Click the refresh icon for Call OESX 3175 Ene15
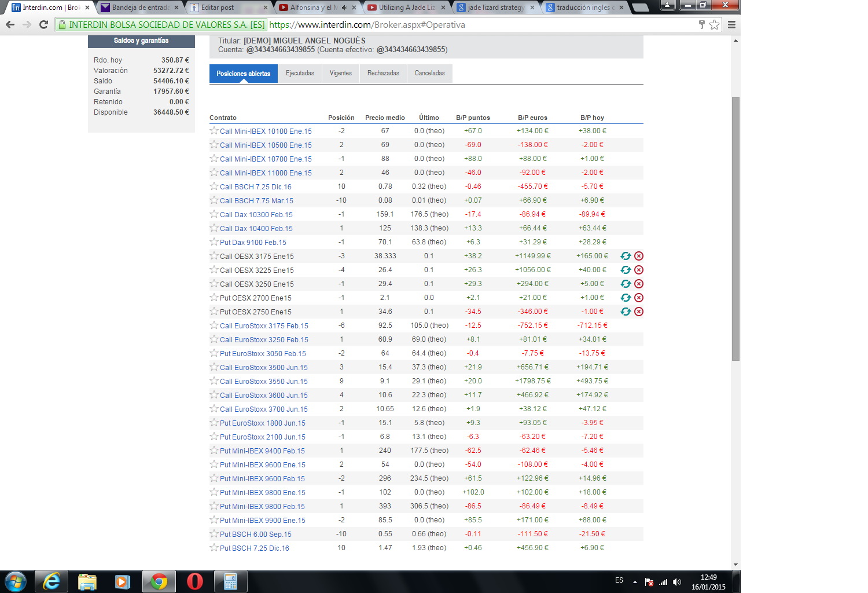 click(626, 256)
